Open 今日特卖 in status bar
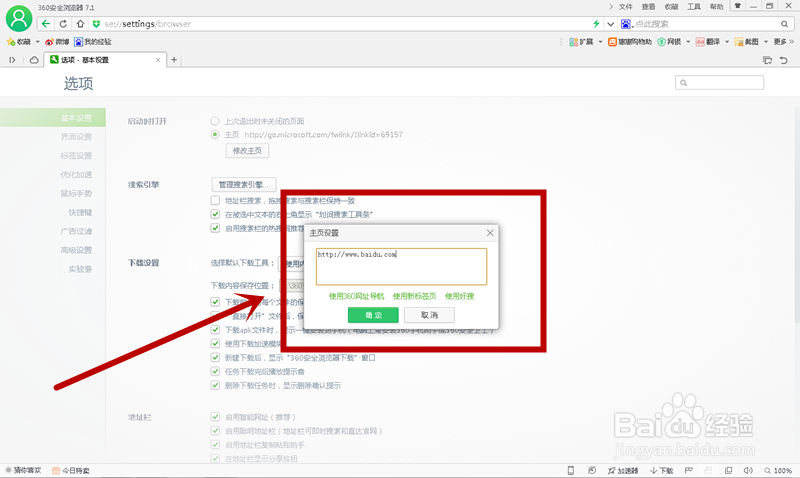 [x=71, y=470]
